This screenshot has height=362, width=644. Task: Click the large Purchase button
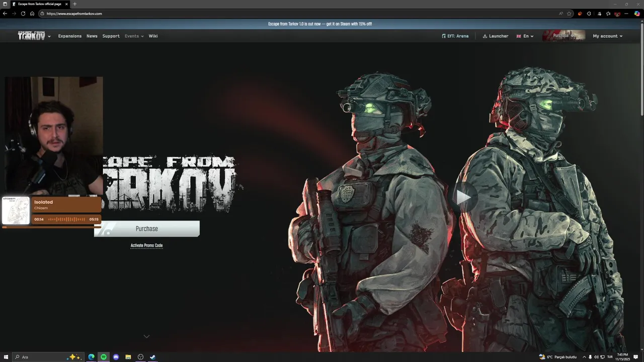point(147,229)
